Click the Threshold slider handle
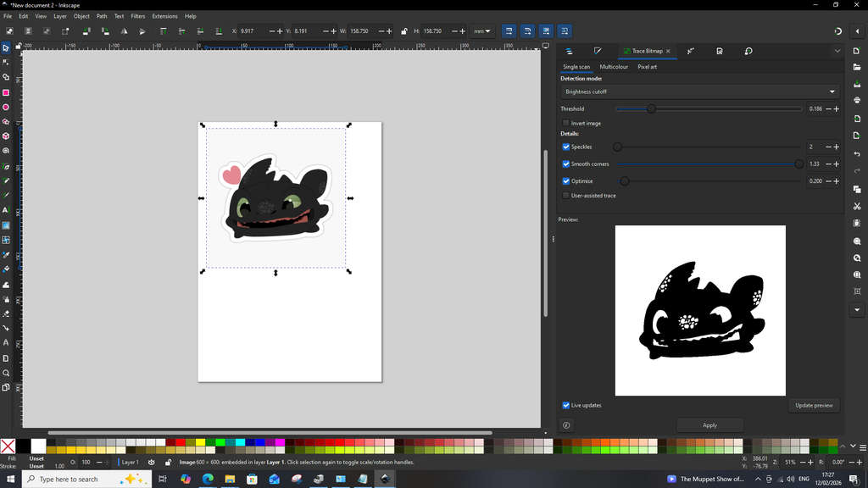This screenshot has height=488, width=868. (x=651, y=109)
